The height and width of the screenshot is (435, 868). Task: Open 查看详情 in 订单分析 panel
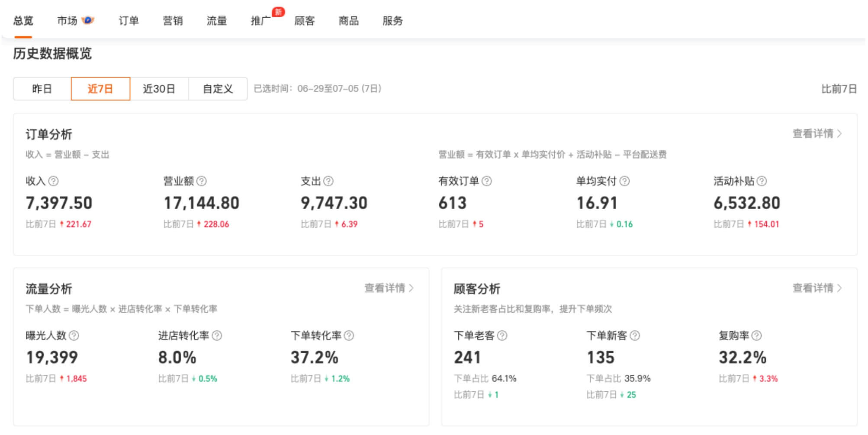click(817, 134)
